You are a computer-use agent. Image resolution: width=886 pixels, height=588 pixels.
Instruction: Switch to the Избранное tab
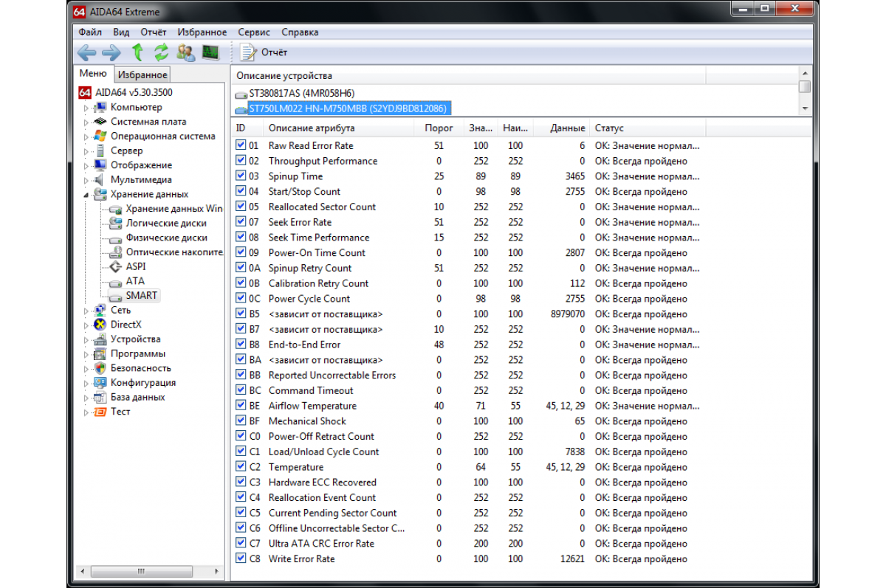[142, 75]
